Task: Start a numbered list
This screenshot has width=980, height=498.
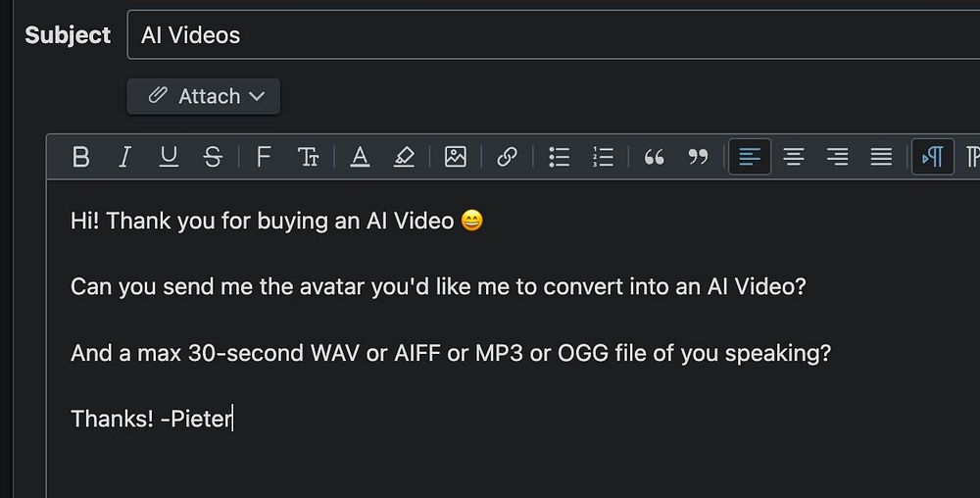Action: pyautogui.click(x=603, y=157)
